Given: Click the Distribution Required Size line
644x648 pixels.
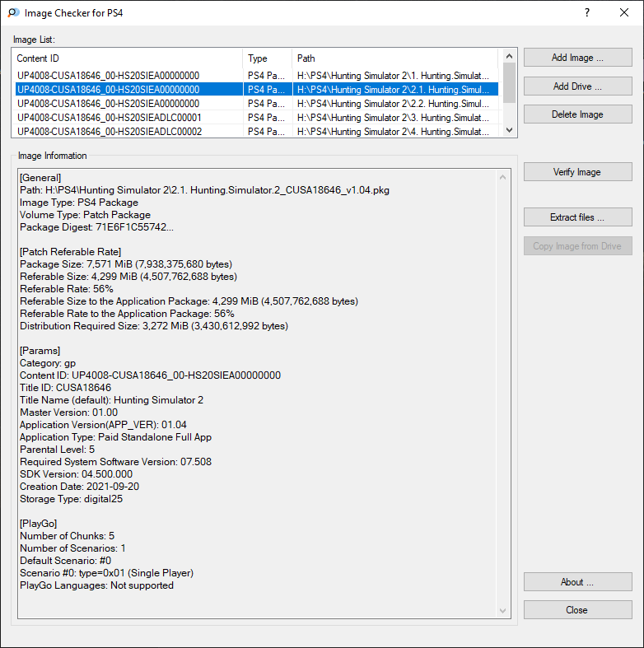Looking at the screenshot, I should tap(154, 326).
